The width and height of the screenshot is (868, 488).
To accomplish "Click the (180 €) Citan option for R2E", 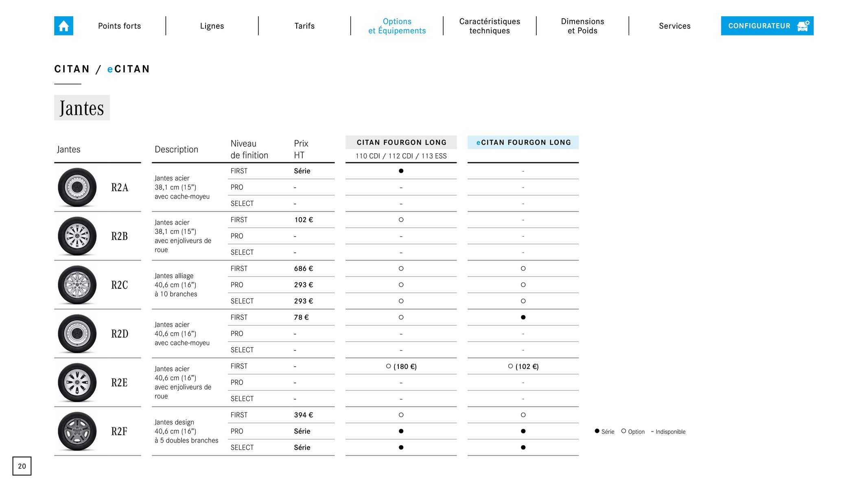I will tap(401, 366).
